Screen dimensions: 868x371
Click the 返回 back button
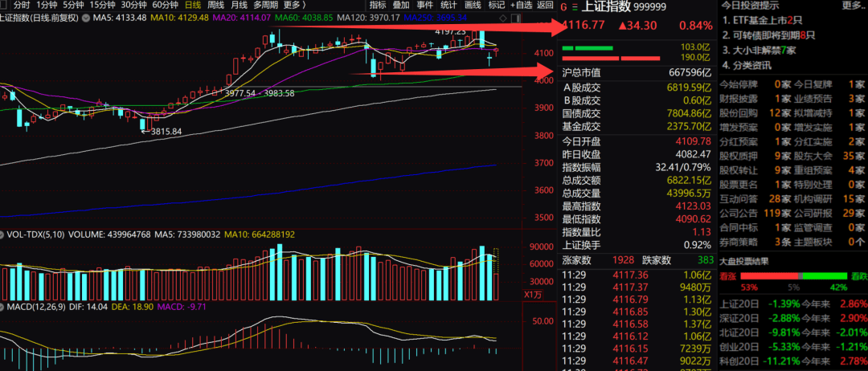click(547, 5)
